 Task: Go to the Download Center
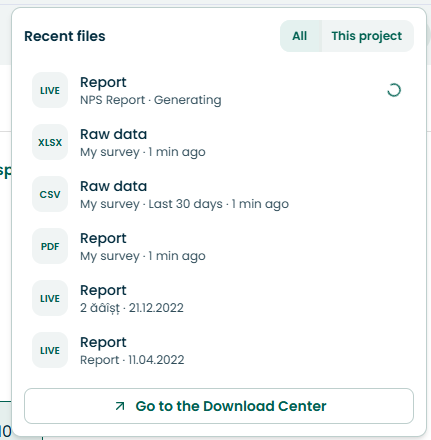point(219,406)
